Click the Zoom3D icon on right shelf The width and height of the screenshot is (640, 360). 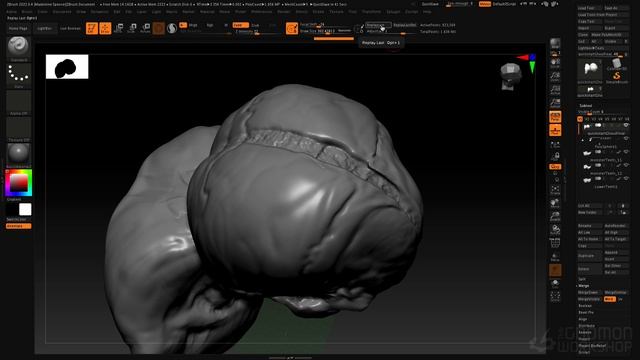point(555,216)
